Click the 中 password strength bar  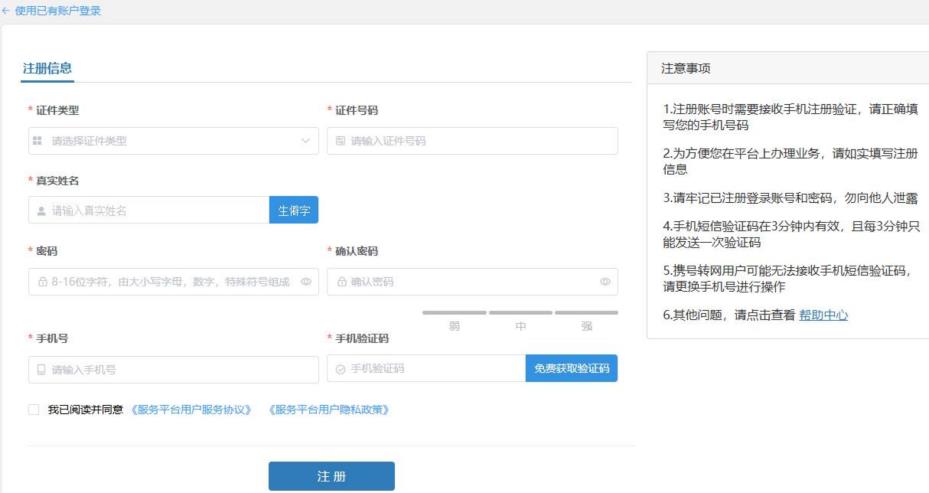[x=521, y=312]
